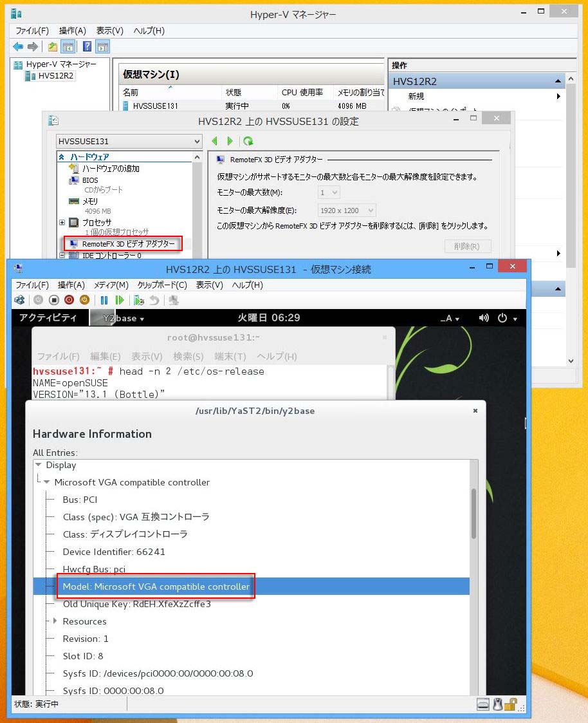Open the terminal's Search menu
Image resolution: width=588 pixels, height=723 pixels.
pyautogui.click(x=188, y=357)
